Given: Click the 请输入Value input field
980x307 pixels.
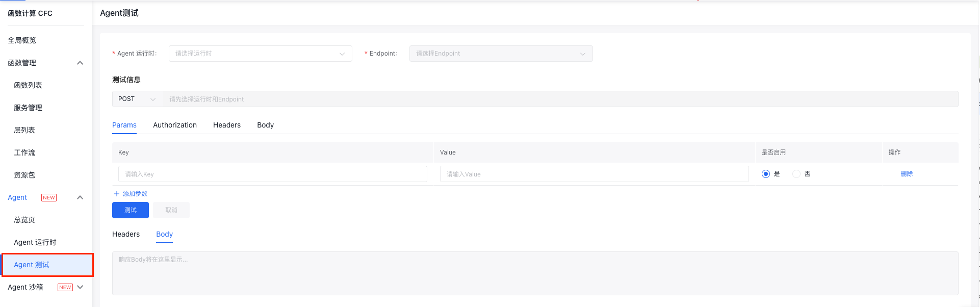Looking at the screenshot, I should click(x=594, y=174).
